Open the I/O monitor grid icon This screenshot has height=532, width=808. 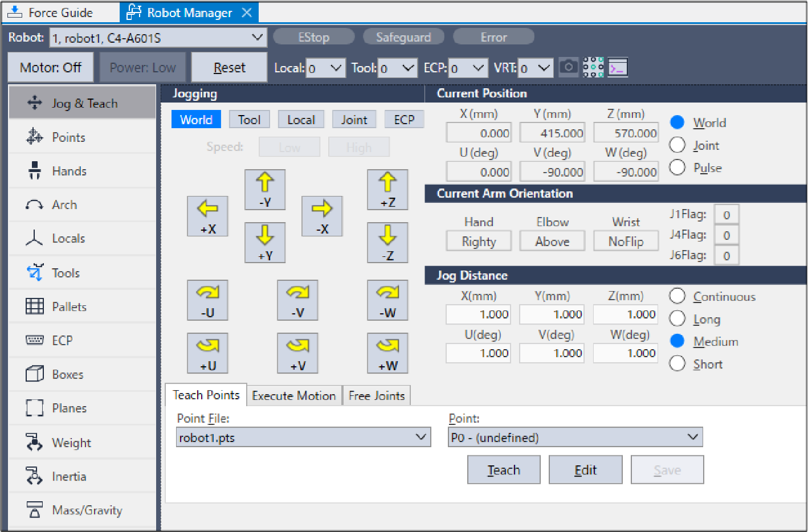(593, 67)
